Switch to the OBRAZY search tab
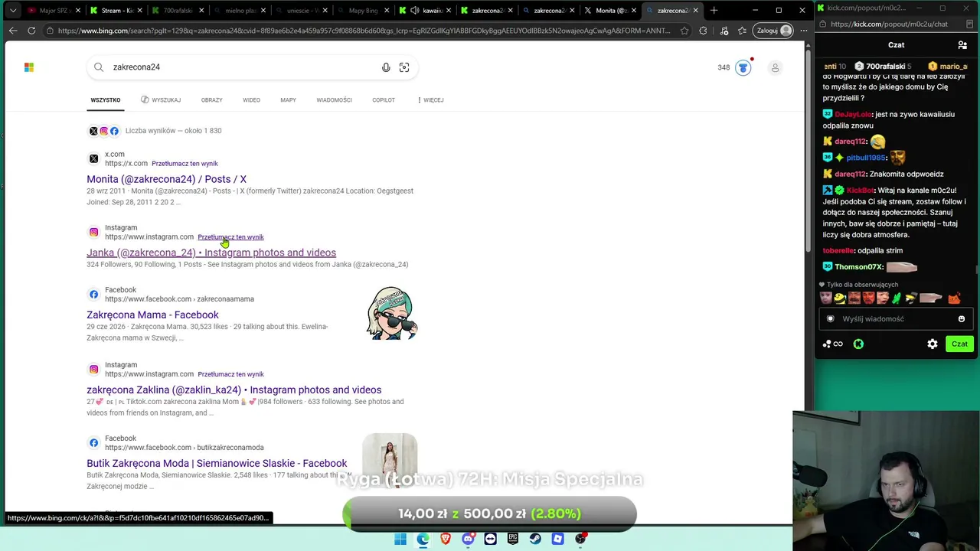Image resolution: width=980 pixels, height=551 pixels. point(211,100)
